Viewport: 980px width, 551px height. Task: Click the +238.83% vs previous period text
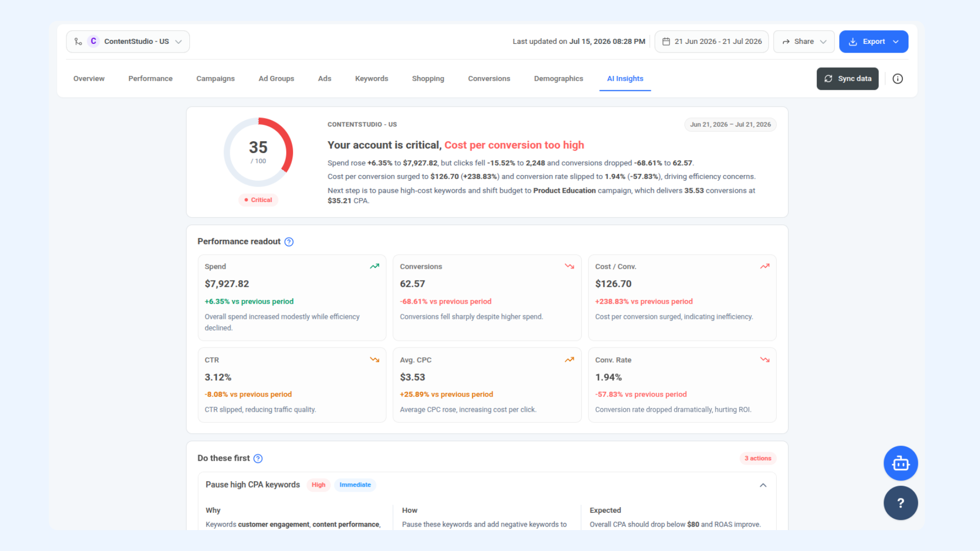click(x=644, y=302)
